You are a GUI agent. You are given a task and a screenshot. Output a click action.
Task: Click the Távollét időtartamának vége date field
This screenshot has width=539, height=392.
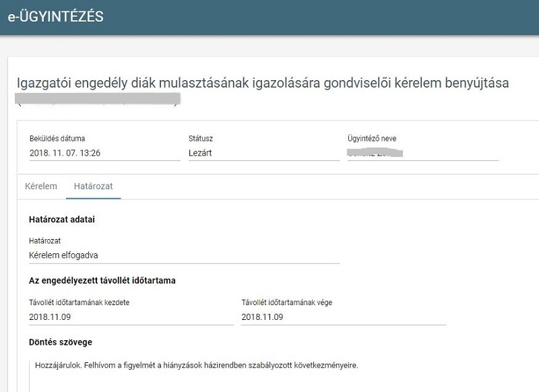pos(344,317)
